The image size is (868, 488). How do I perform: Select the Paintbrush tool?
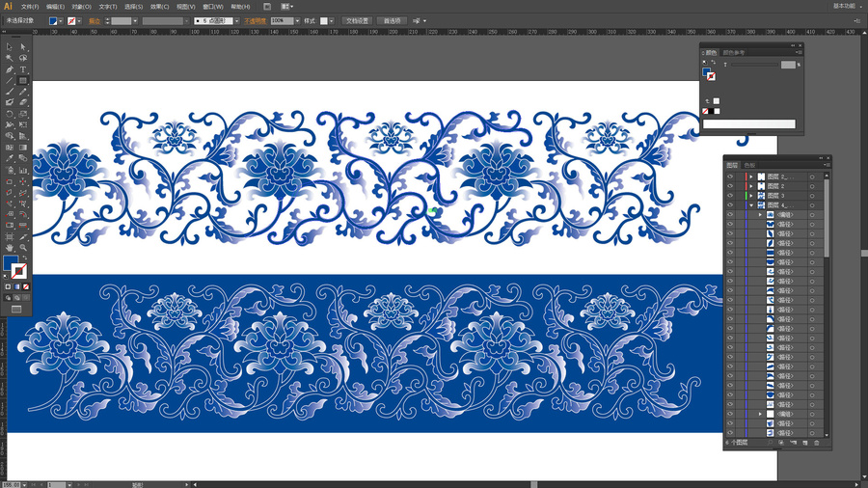(10, 92)
